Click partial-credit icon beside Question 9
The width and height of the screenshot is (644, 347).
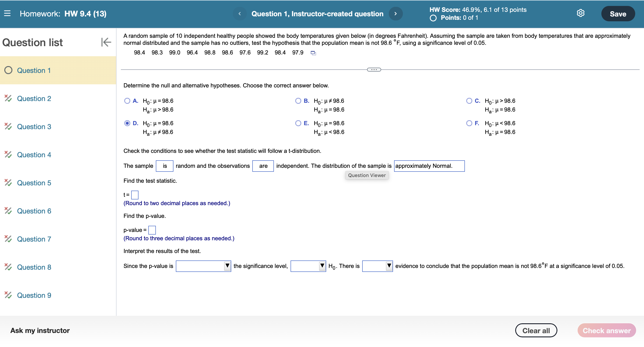8,295
